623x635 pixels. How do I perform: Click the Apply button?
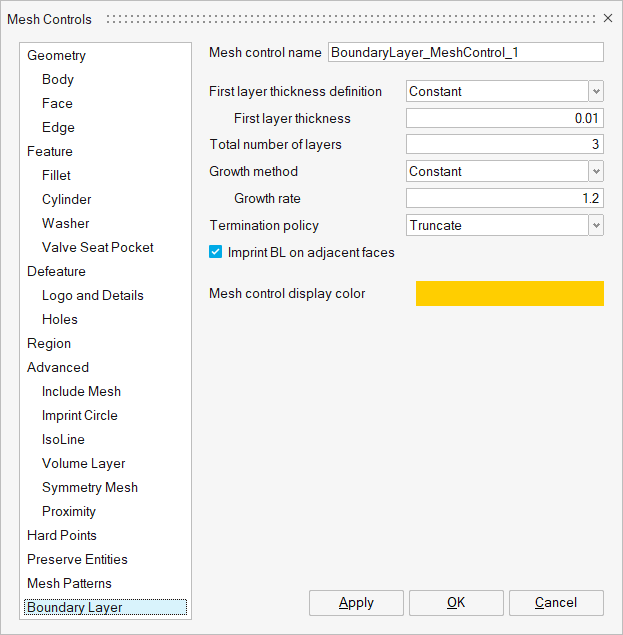356,602
